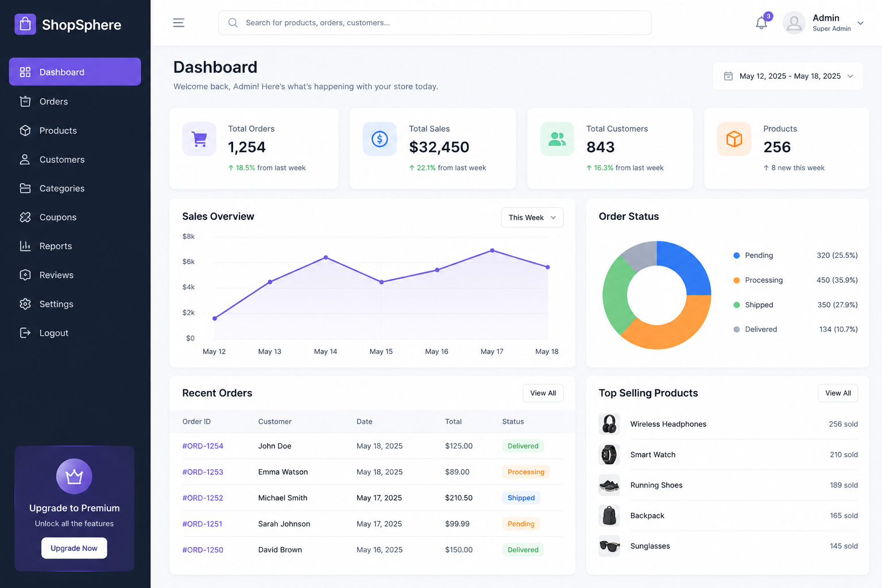Click the gray Delivered legend dot
Screen dimensions: 882x588
(x=737, y=330)
